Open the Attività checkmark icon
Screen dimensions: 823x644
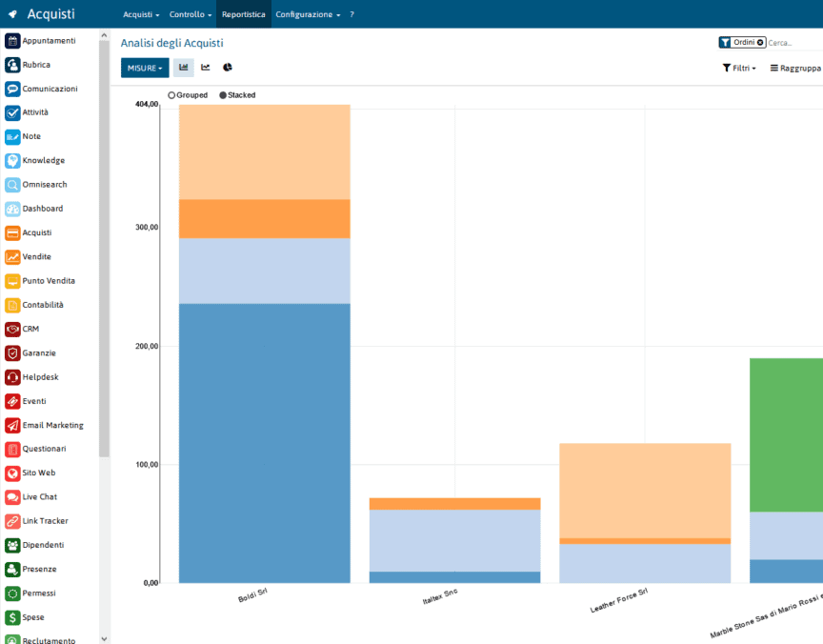point(12,112)
